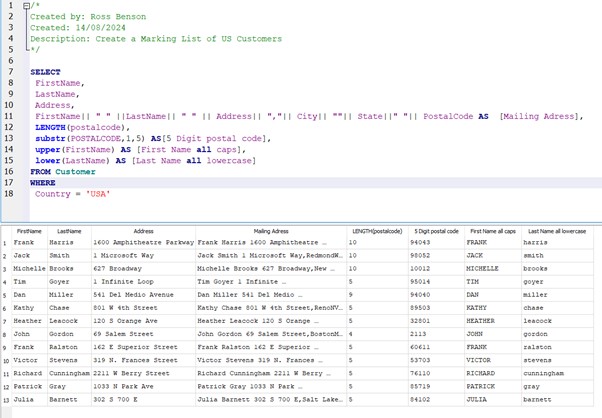Click the cell containing 1600 Amphitheatre Parkway
The image size is (602, 418).
pyautogui.click(x=143, y=242)
